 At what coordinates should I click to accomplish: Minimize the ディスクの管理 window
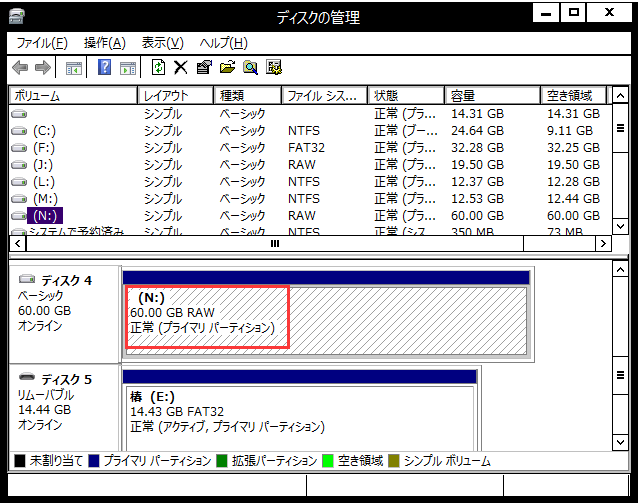point(546,13)
